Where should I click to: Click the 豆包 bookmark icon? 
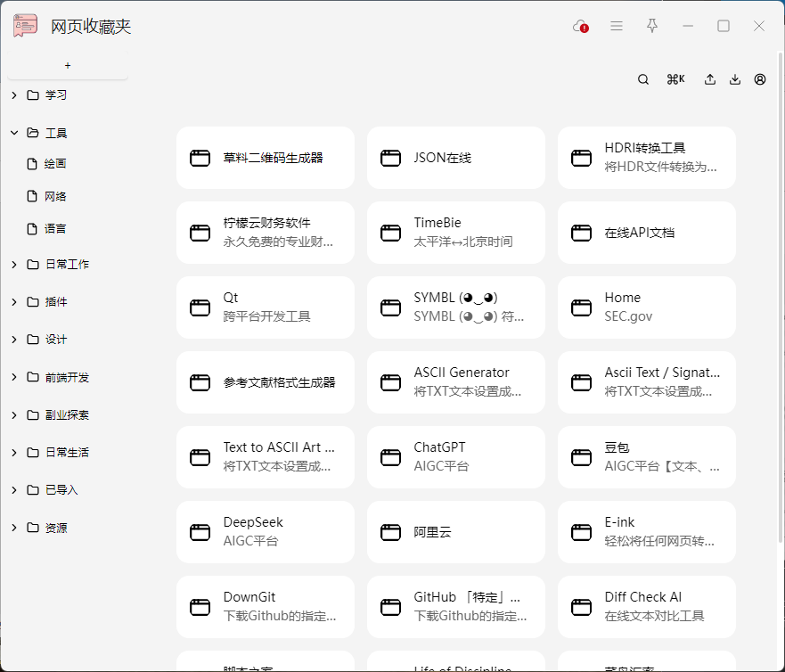coord(581,457)
